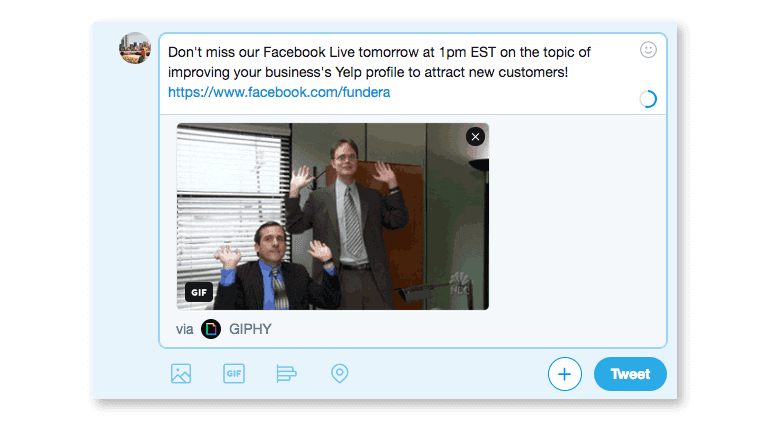Click the profile avatar picture
The width and height of the screenshot is (769, 421).
click(x=135, y=48)
